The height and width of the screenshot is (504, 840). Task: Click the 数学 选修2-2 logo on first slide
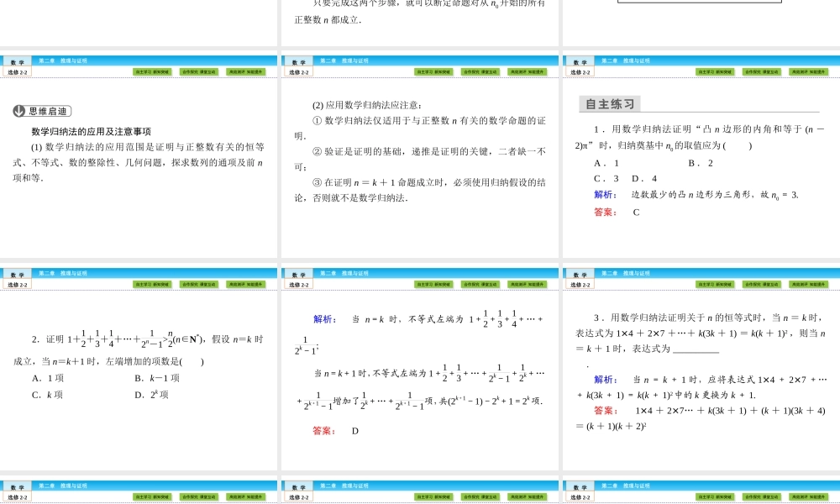point(18,66)
